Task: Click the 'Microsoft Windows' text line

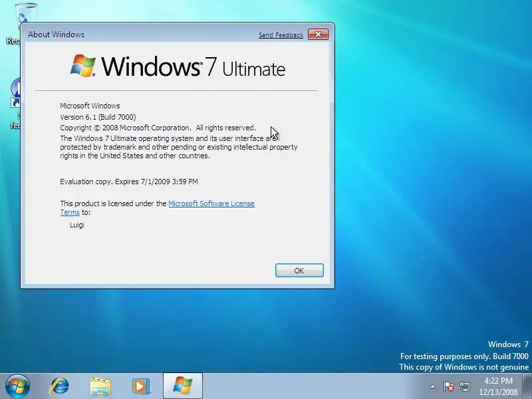Action: tap(90, 106)
